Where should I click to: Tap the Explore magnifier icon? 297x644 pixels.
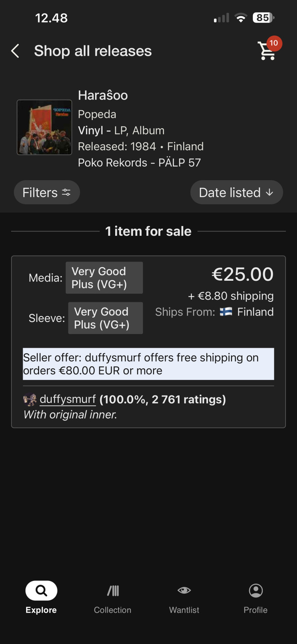(41, 590)
